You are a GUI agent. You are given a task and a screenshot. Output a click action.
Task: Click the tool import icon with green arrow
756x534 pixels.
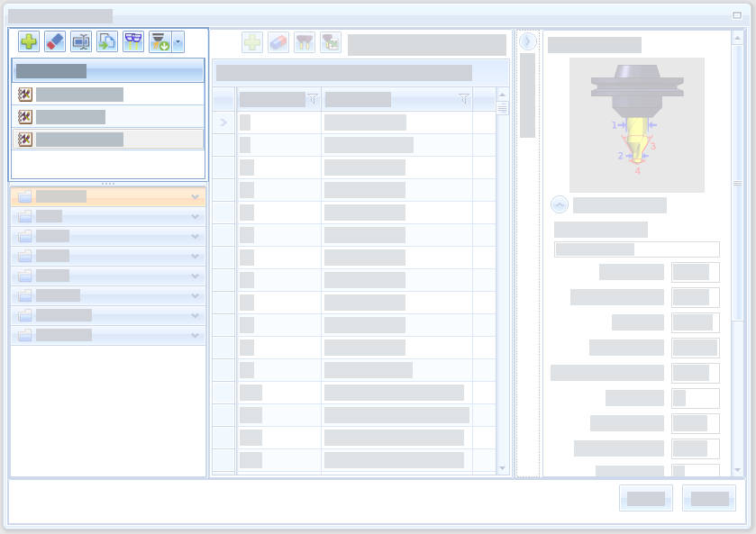coord(159,41)
